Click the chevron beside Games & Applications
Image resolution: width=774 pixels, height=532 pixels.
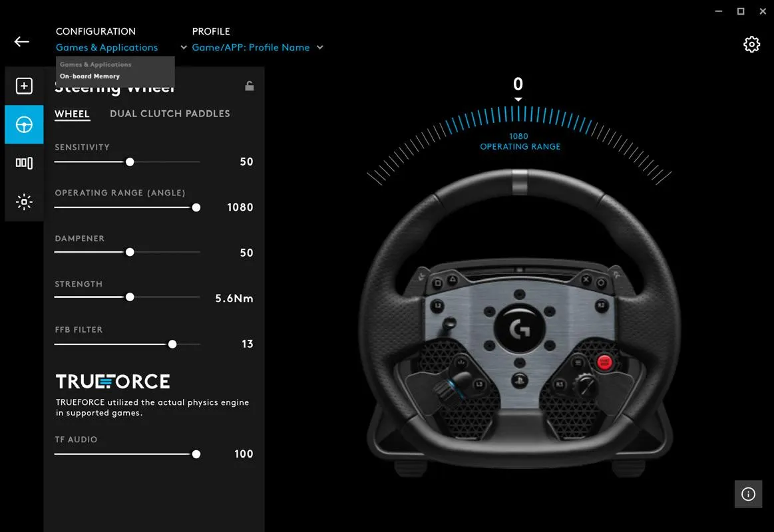(x=184, y=47)
